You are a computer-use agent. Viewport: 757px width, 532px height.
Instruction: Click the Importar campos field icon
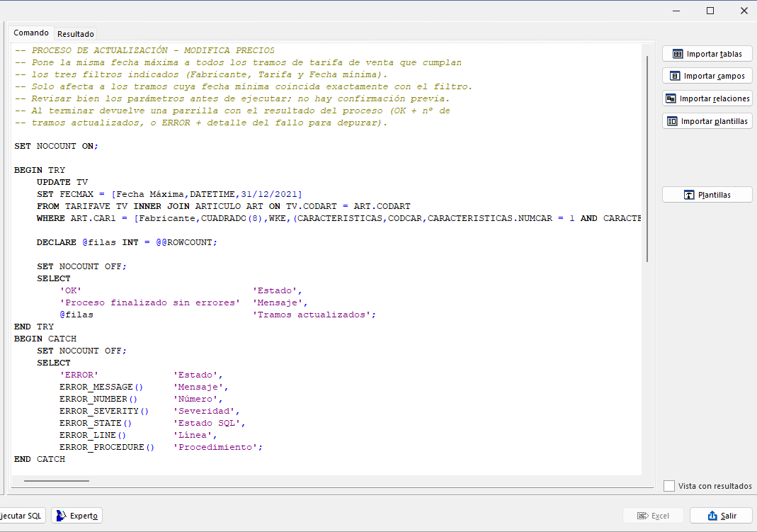(675, 77)
